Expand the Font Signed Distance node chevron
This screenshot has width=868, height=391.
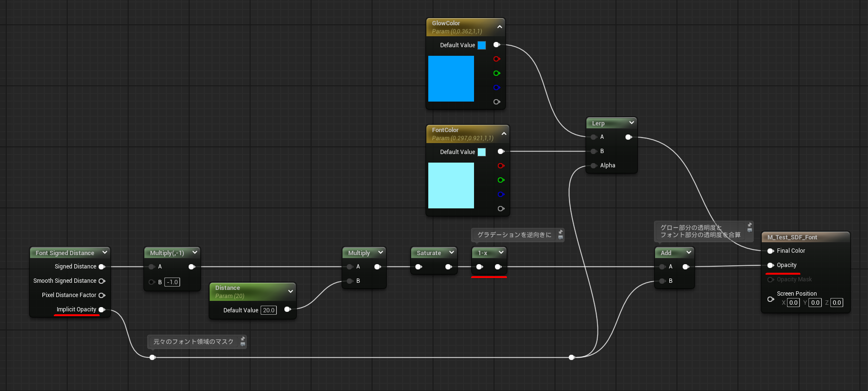pyautogui.click(x=104, y=252)
